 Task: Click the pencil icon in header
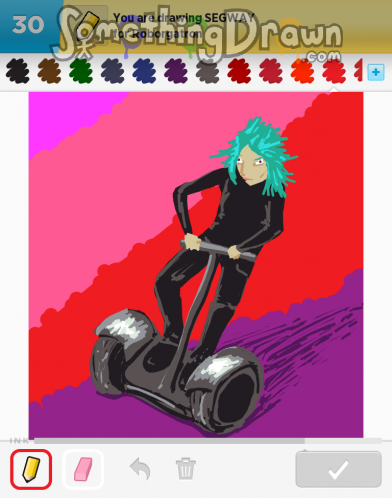pos(88,26)
